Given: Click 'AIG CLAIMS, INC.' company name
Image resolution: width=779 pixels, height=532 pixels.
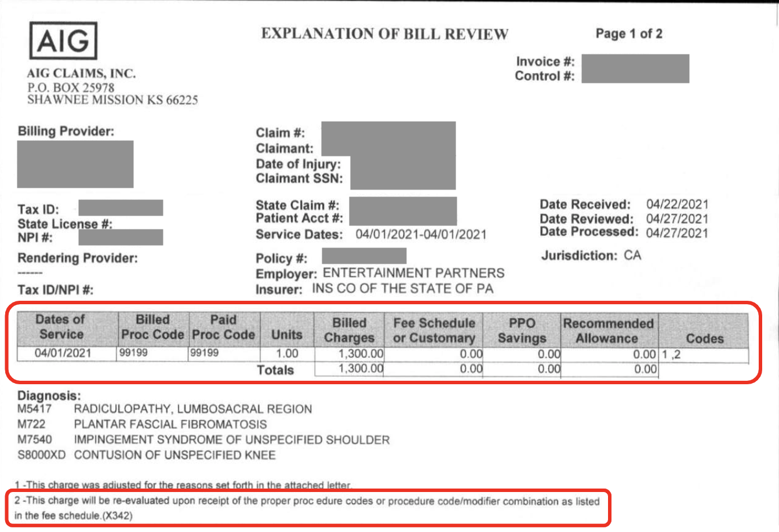Looking at the screenshot, I should click(81, 74).
